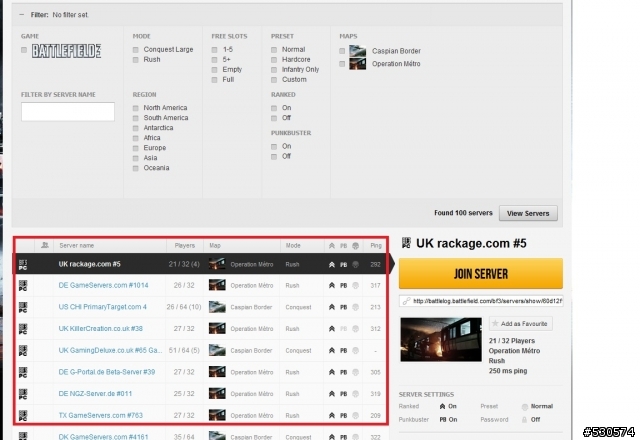Screen dimensions: 640x440
Task: Check the Rush mode filter
Action: pyautogui.click(x=136, y=60)
